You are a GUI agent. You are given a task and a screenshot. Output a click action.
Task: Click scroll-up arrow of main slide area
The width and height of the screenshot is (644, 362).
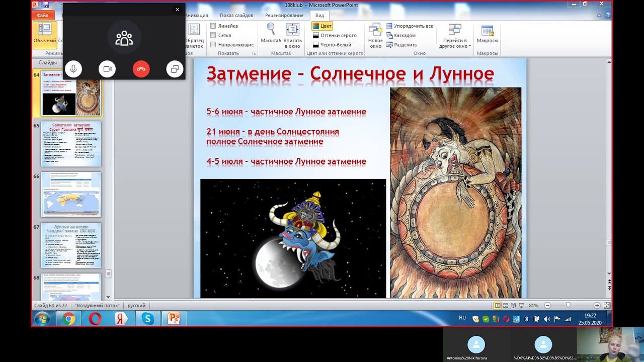(609, 62)
